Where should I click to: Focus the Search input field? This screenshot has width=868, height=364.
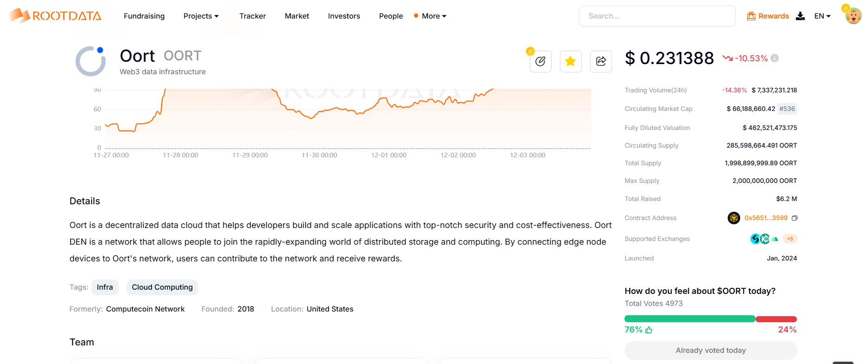(657, 16)
